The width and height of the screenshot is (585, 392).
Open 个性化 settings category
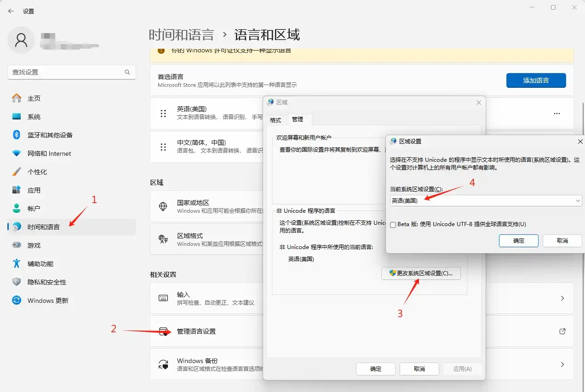click(72, 172)
